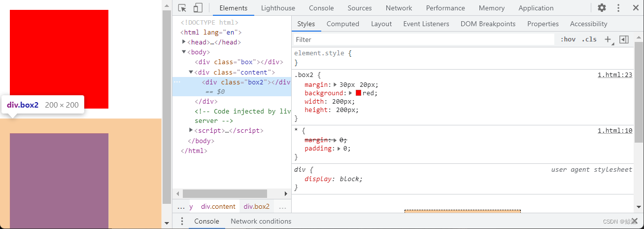Expand the head element node
The width and height of the screenshot is (644, 229).
point(184,42)
